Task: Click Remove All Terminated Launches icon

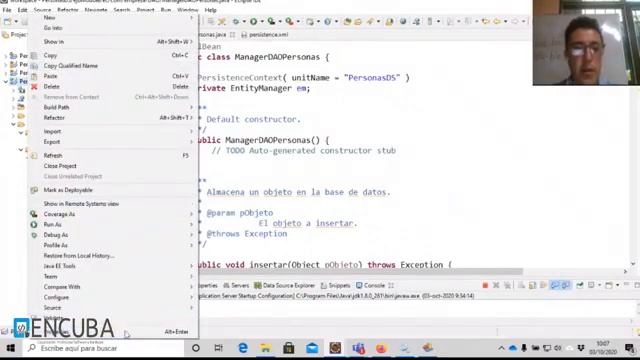Action: (x=507, y=285)
